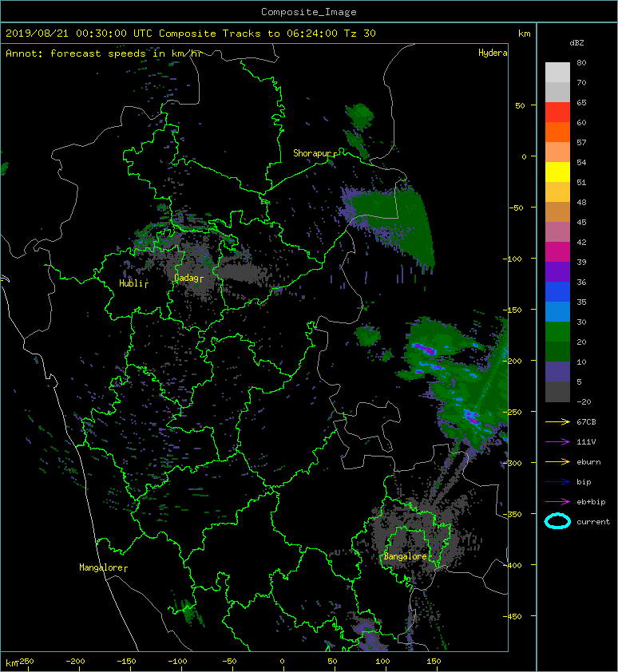Click the -300 tick on vertical axis
Viewport: 618px width, 672px height.
click(513, 463)
